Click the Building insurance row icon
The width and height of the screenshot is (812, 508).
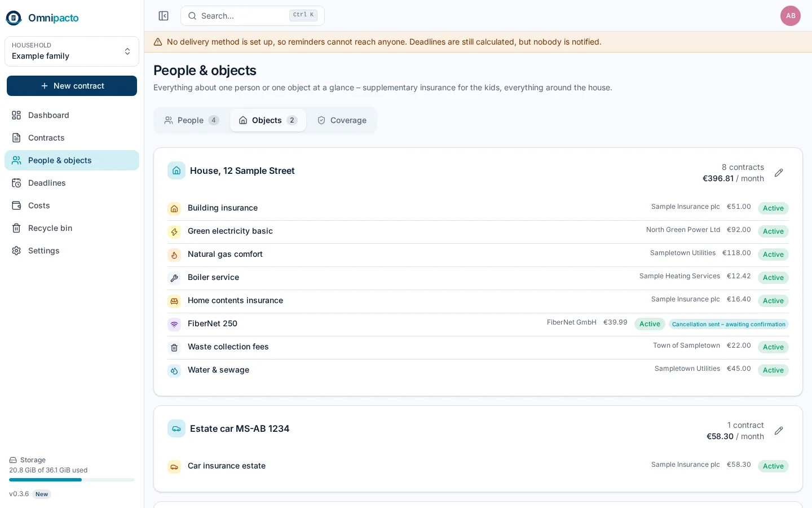point(174,209)
